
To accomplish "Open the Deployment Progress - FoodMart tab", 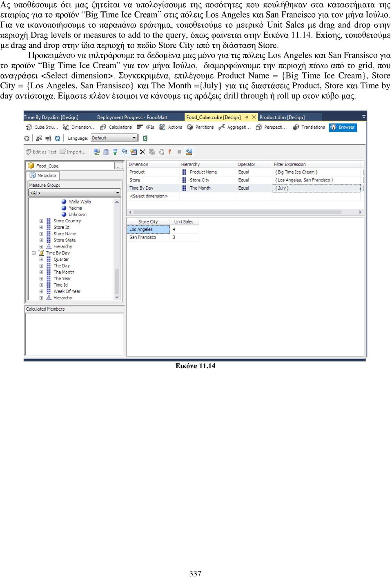I will click(x=132, y=117).
